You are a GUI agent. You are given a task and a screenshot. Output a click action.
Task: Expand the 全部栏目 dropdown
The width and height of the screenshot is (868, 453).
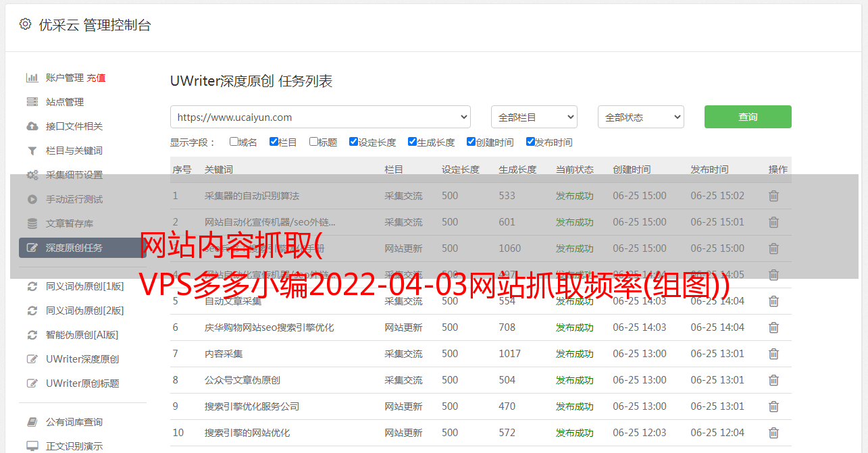534,117
